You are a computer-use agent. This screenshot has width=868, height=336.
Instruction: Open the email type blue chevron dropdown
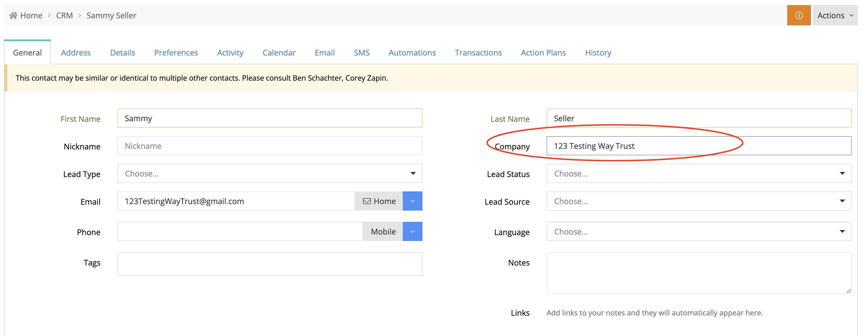click(412, 201)
